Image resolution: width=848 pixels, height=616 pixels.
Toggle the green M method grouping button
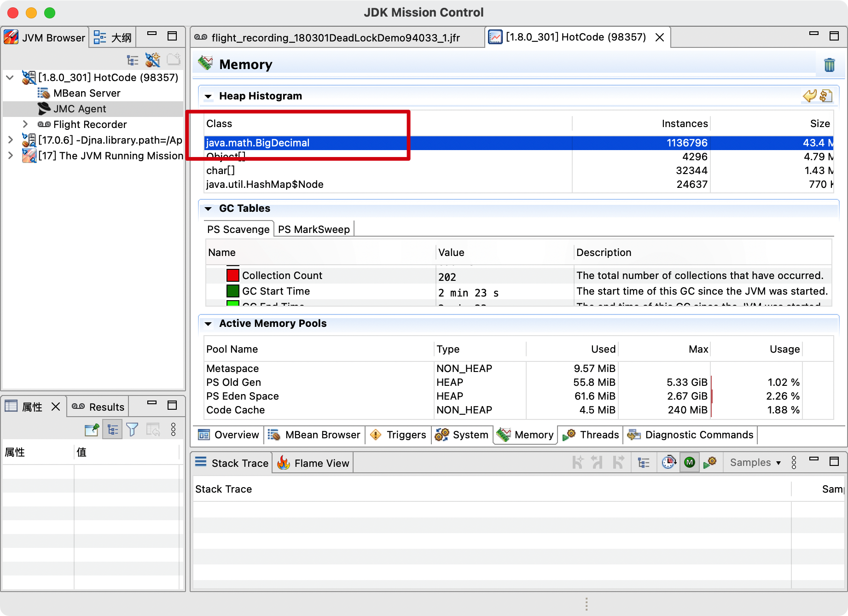(689, 462)
